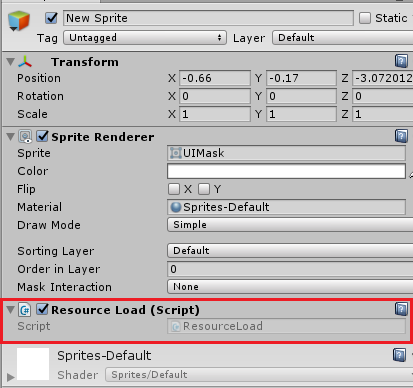The height and width of the screenshot is (388, 413).
Task: Click Scale Y field
Action: coord(301,114)
